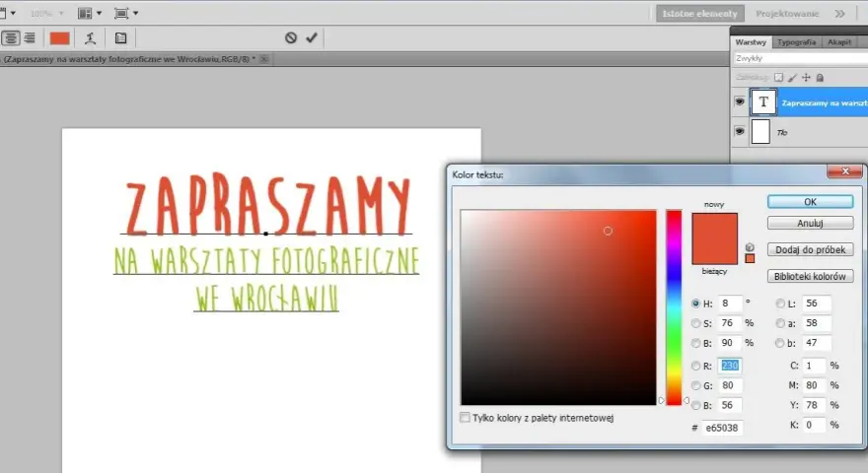Click the lock transparent pixels icon
This screenshot has width=868, height=473.
pos(778,78)
